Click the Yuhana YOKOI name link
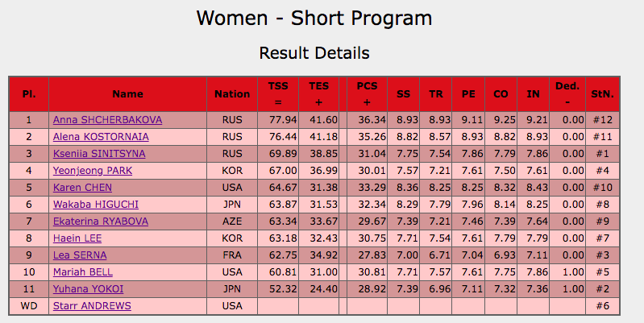Image resolution: width=644 pixels, height=323 pixels. click(x=88, y=289)
